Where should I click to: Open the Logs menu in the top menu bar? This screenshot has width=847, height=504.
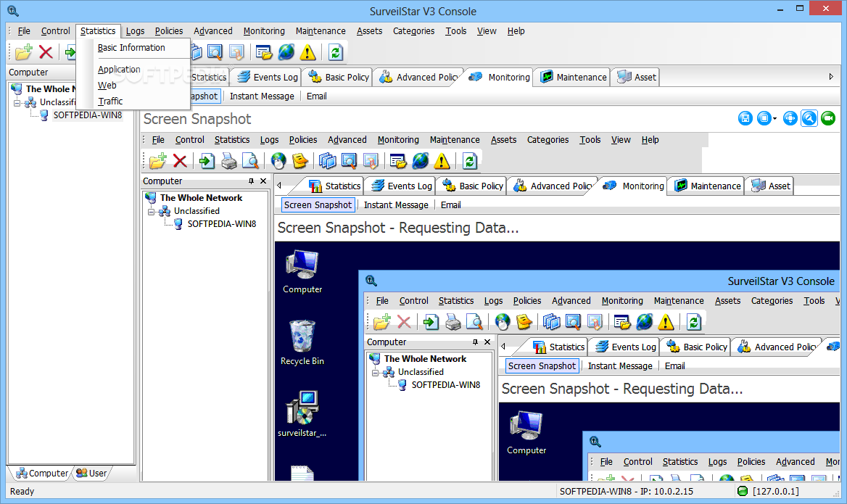point(135,30)
